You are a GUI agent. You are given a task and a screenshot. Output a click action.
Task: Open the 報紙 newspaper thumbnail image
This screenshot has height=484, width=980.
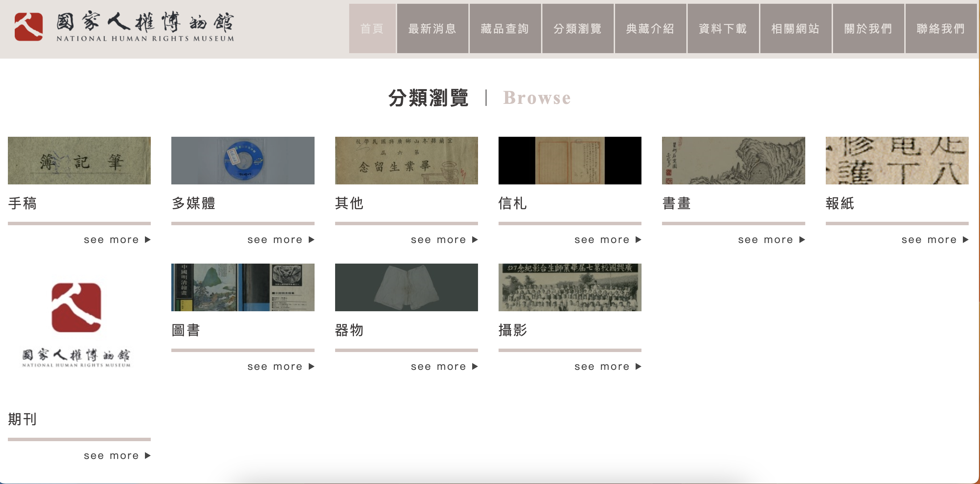897,160
